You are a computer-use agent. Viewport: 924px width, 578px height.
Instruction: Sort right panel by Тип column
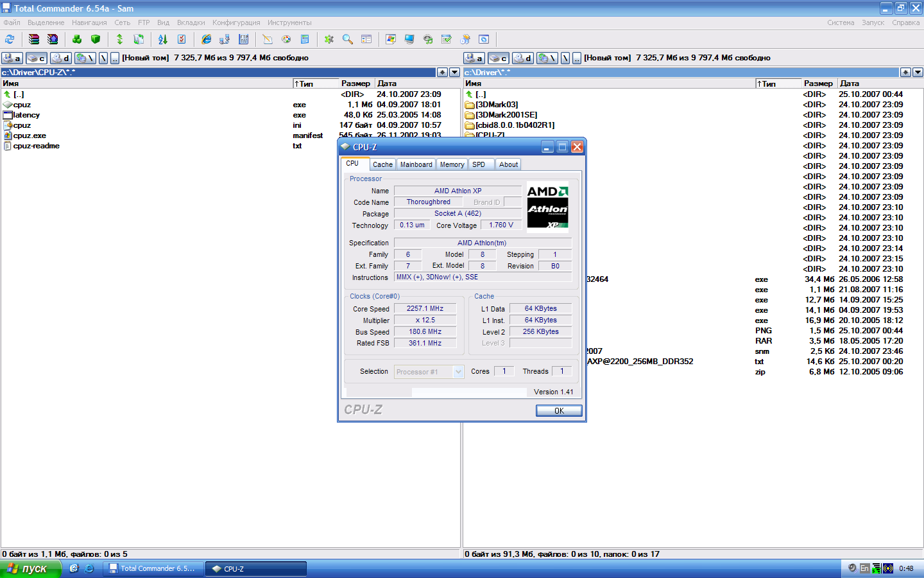778,83
